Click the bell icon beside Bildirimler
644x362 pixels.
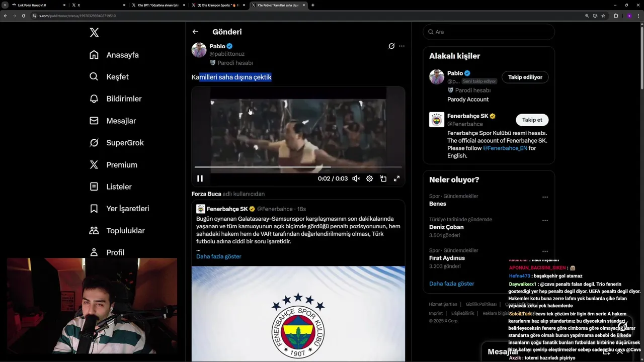[x=94, y=99]
